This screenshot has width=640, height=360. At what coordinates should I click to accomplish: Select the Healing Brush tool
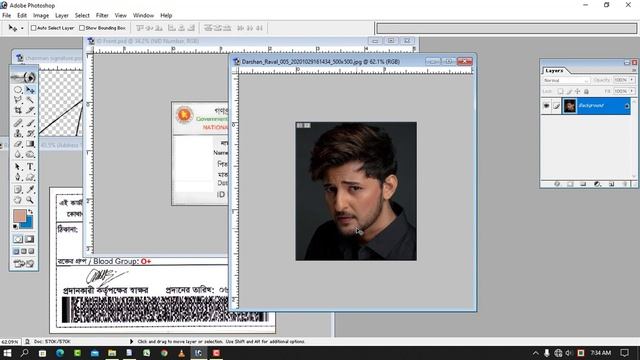[18, 122]
